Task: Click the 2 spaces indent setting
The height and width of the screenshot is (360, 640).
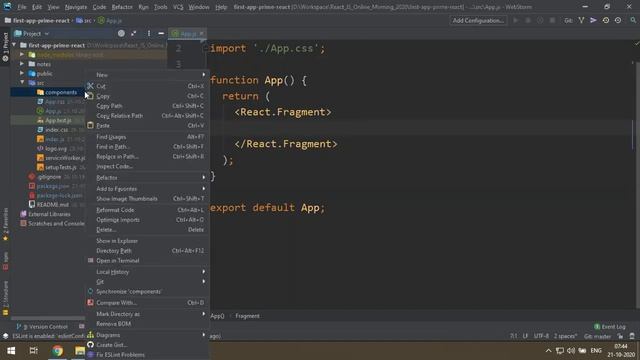Action: point(565,336)
